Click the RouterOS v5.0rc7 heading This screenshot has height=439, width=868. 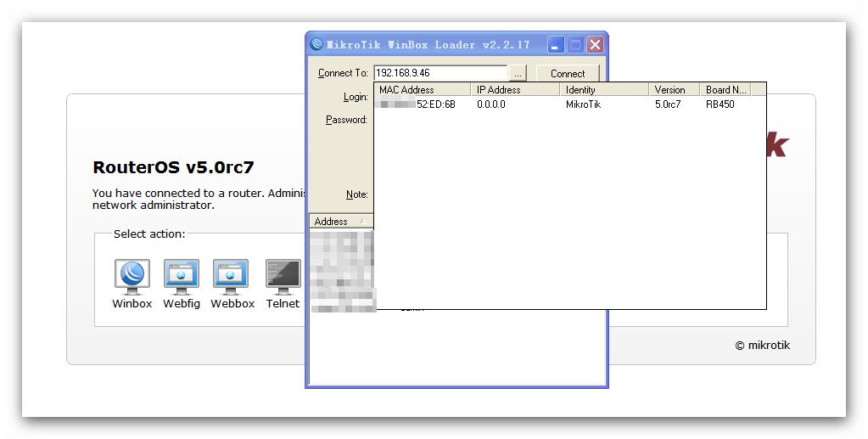tap(173, 167)
